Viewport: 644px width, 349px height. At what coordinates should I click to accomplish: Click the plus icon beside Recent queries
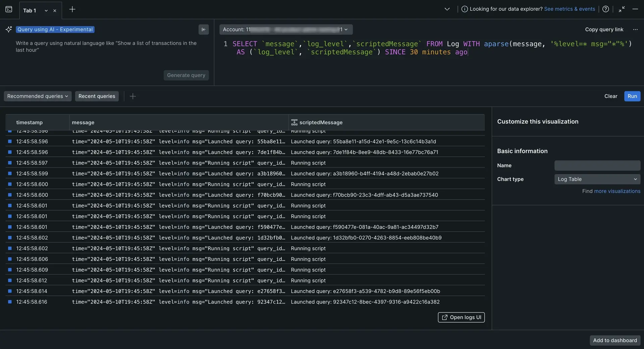[133, 97]
